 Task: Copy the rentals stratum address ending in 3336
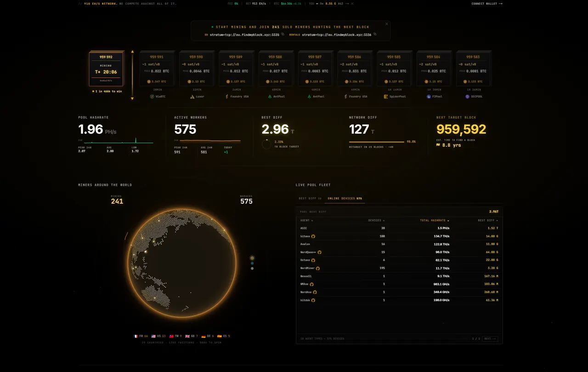pos(375,34)
